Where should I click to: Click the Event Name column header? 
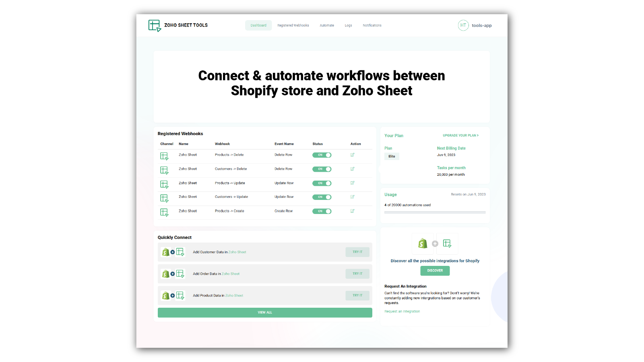point(284,144)
